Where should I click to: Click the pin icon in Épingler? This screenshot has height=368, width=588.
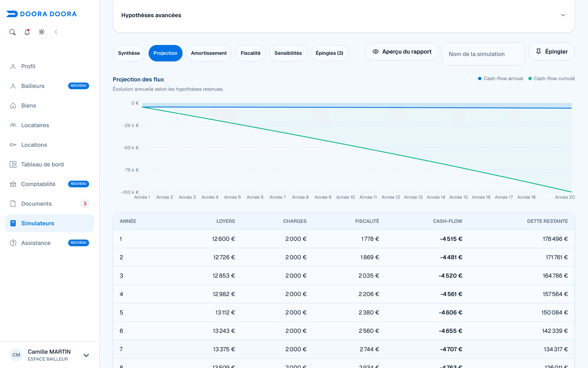[538, 52]
